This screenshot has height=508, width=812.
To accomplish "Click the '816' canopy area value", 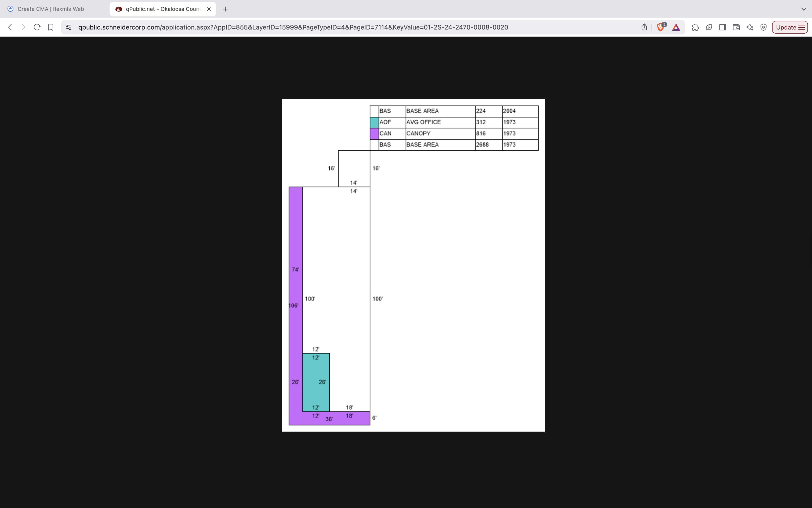I will 481,133.
